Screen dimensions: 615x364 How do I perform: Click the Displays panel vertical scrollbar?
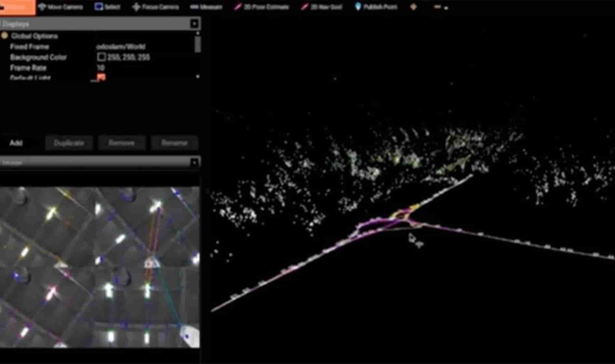(198, 45)
